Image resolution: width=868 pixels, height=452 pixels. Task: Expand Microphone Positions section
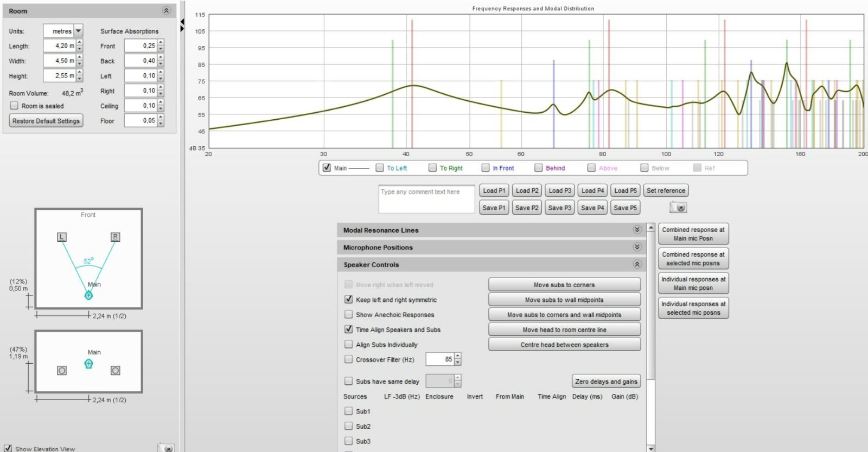point(637,247)
